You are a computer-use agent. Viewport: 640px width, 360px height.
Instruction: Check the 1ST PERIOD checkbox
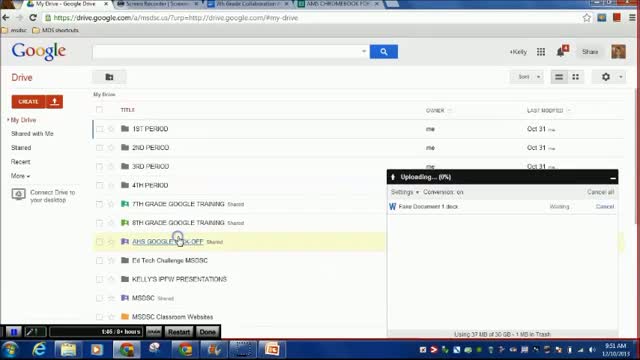(100, 129)
